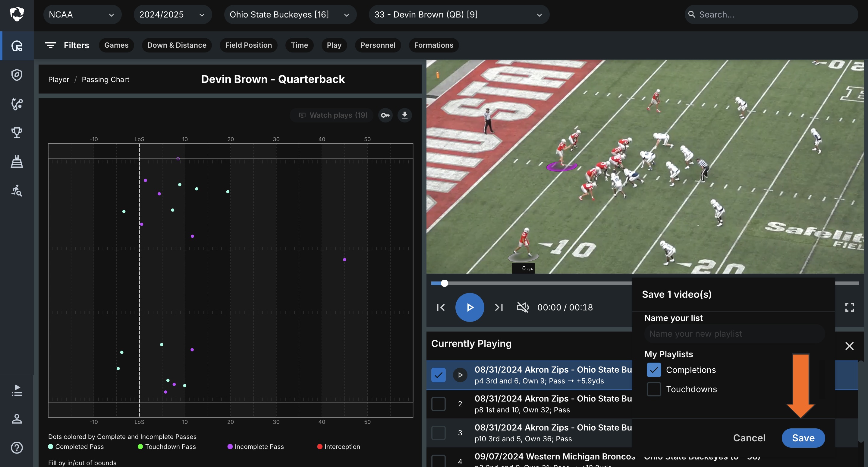Select checkbox for play 2 p8 1st and 10
Image resolution: width=868 pixels, height=467 pixels.
[x=439, y=404]
